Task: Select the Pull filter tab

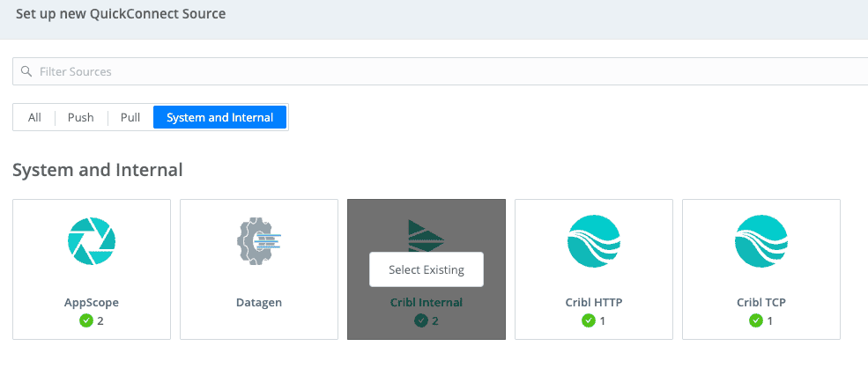Action: pyautogui.click(x=130, y=117)
